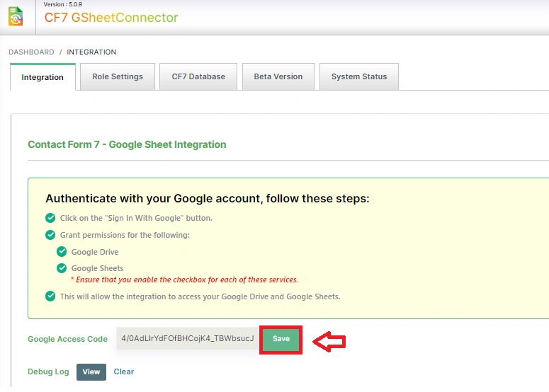Click the "Grant permissions for the following:" text
Viewport: 549px width, 392px height.
click(125, 235)
